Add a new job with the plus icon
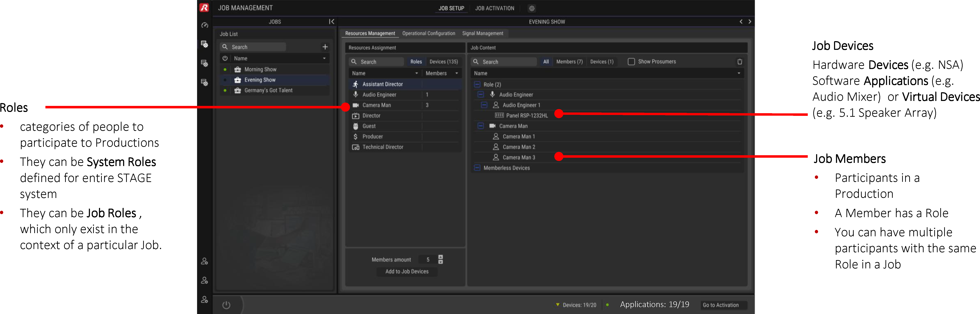 (325, 47)
